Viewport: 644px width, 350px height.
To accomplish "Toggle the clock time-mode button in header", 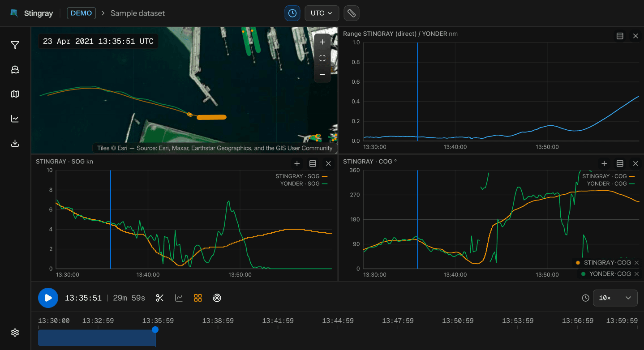I will tap(292, 13).
